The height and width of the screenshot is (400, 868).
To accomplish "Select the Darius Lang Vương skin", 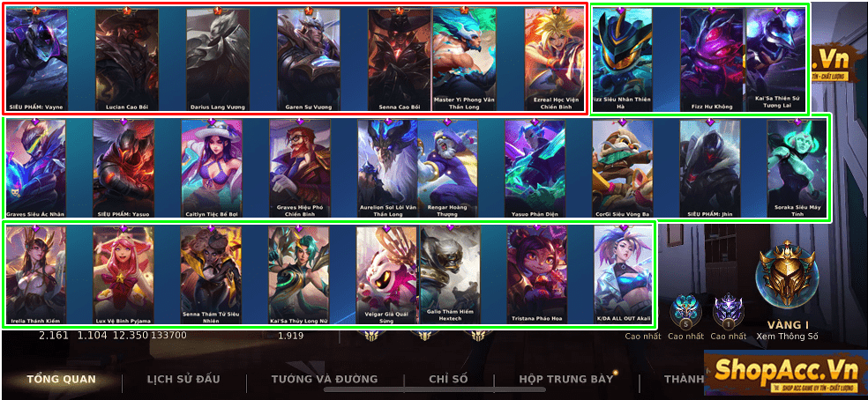I will click(x=218, y=59).
